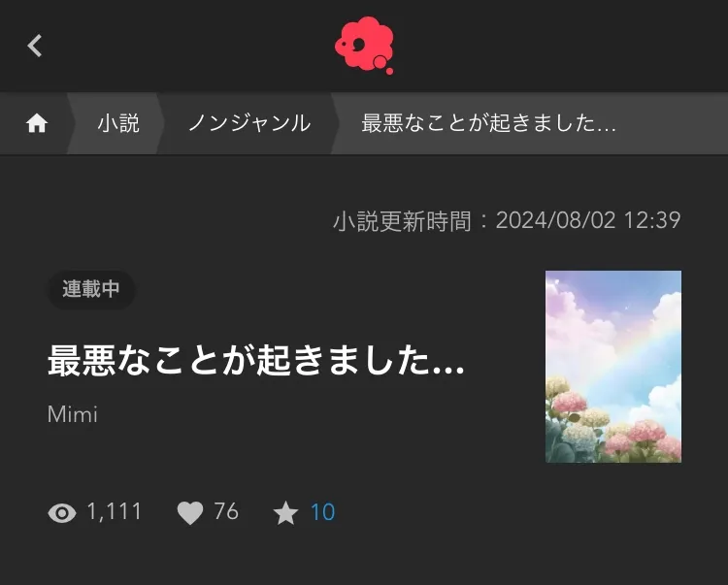
Task: Select the ノンジャンル breadcrumb item
Action: pos(249,123)
